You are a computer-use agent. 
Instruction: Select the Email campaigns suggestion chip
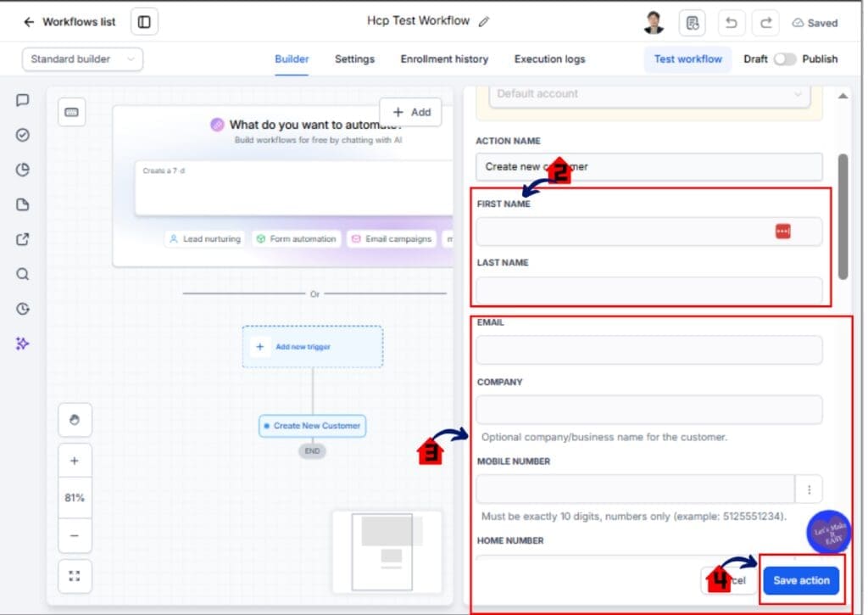[x=392, y=239]
